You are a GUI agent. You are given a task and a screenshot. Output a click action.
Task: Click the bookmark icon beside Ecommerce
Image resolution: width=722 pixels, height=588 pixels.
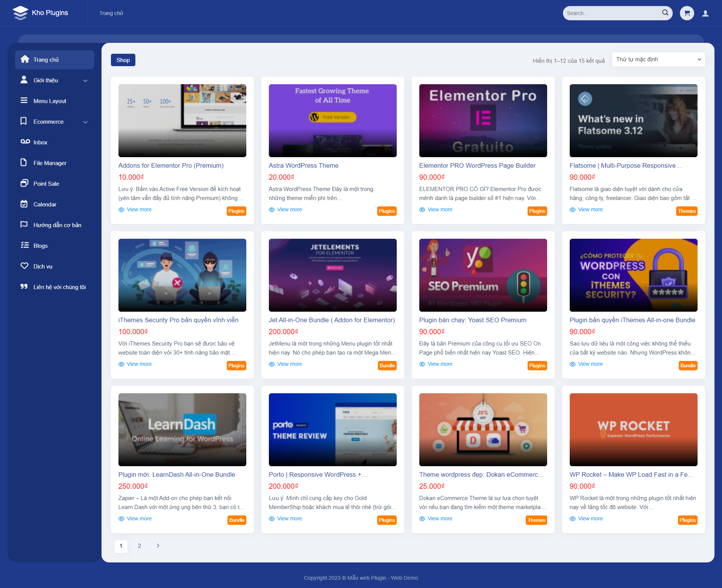(x=24, y=121)
